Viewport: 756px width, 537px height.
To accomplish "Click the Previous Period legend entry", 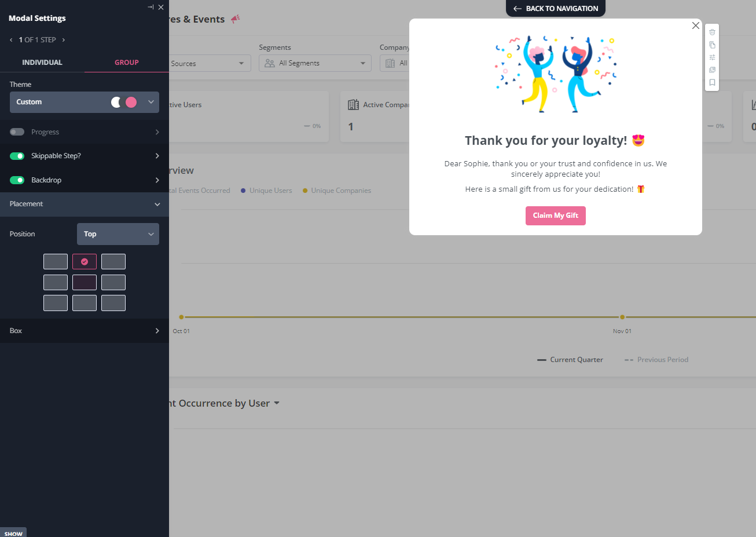I will 656,360.
